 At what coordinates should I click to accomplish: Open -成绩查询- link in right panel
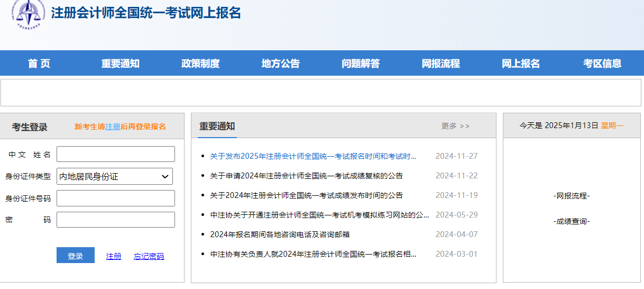pos(571,221)
